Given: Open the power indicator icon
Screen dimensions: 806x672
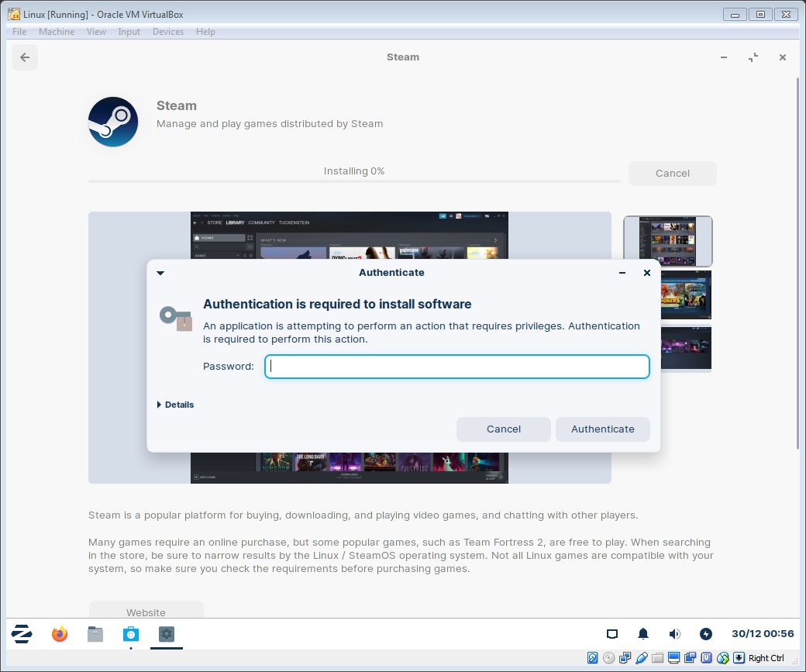Looking at the screenshot, I should point(706,633).
